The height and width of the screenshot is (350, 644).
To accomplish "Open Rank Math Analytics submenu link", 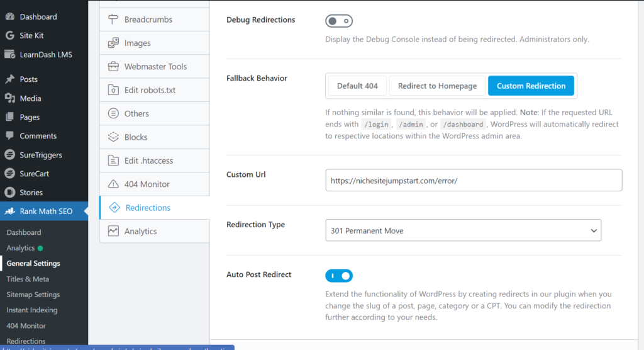I will coord(21,247).
